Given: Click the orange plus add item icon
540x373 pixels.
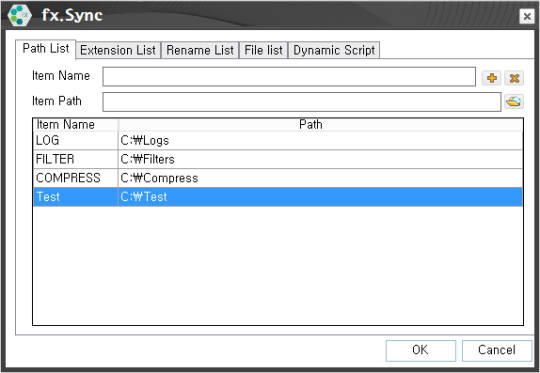Looking at the screenshot, I should click(491, 78).
